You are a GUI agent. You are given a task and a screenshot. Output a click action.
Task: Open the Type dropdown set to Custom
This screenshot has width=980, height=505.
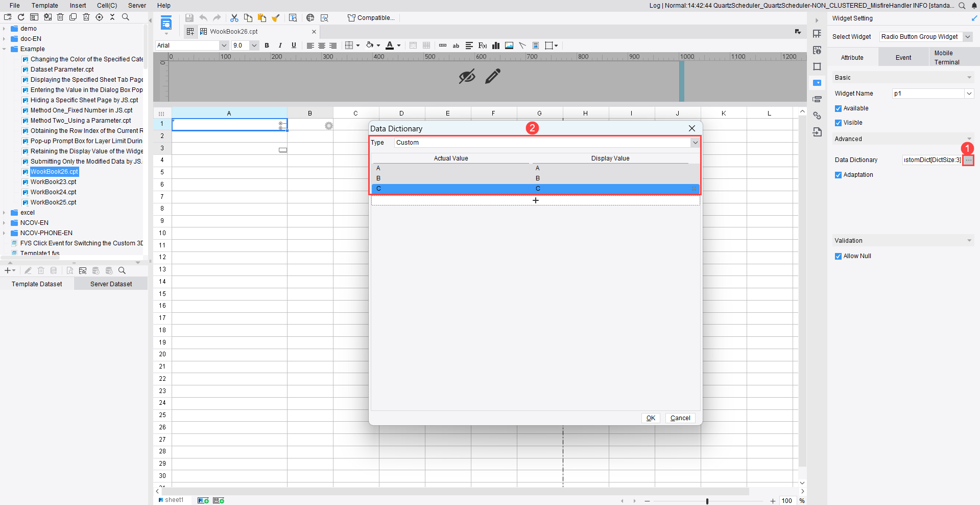click(696, 143)
